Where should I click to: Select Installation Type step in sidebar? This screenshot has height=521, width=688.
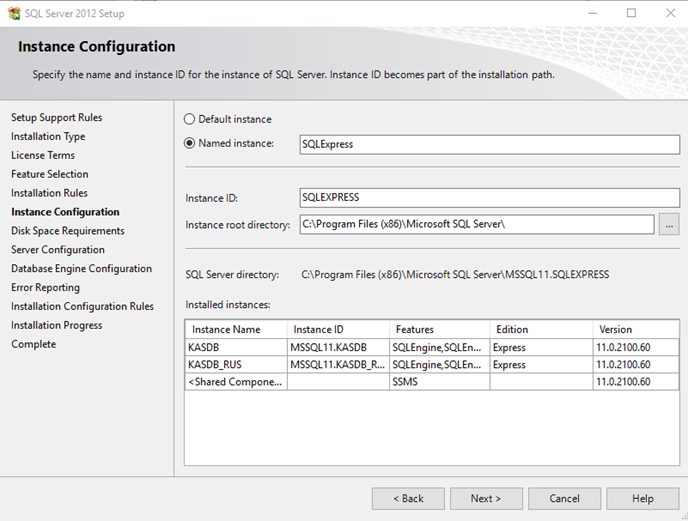[x=48, y=137]
